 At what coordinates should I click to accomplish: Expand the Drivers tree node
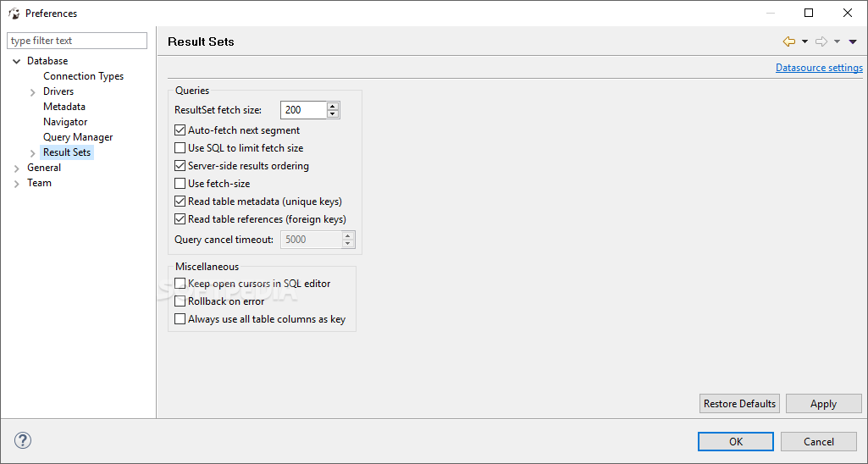[33, 91]
